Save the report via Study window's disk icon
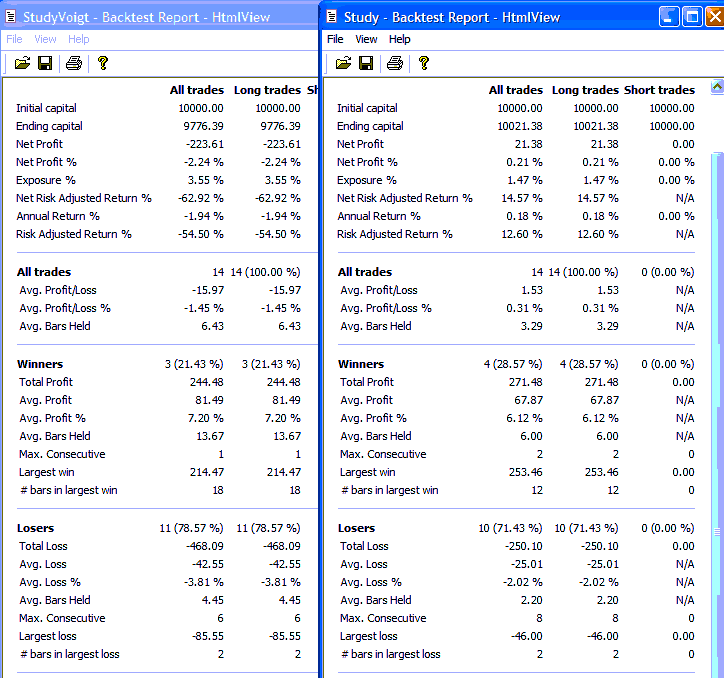This screenshot has height=678, width=724. coord(366,63)
